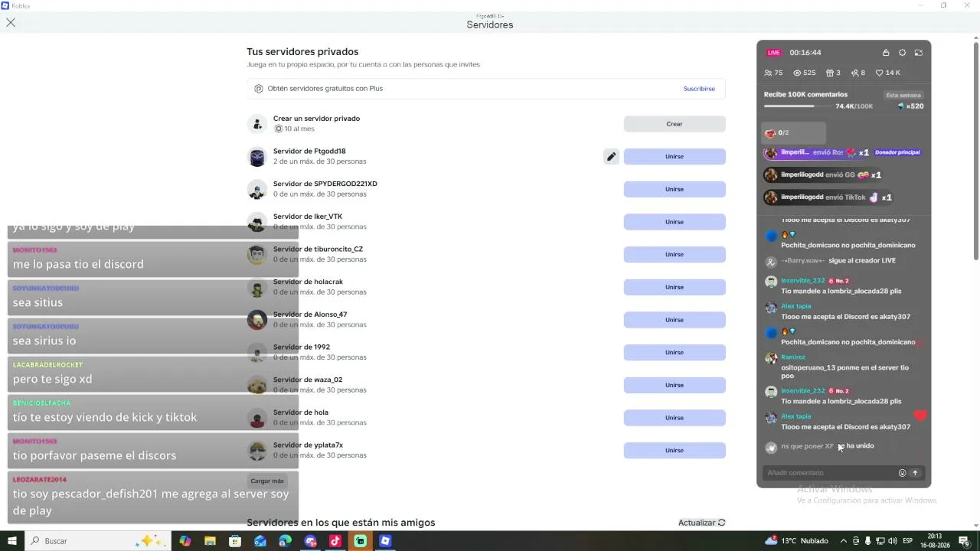Click "Servidor de yplata7x" server name

[308, 445]
